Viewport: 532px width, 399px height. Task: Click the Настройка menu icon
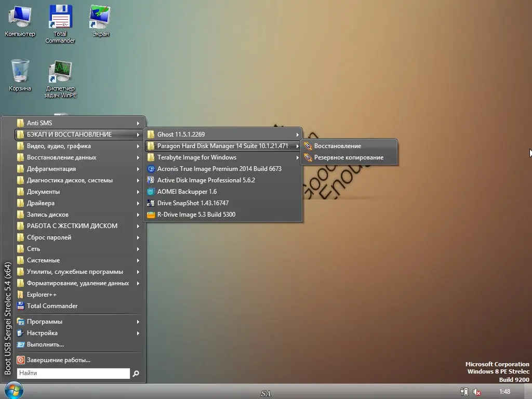[21, 333]
